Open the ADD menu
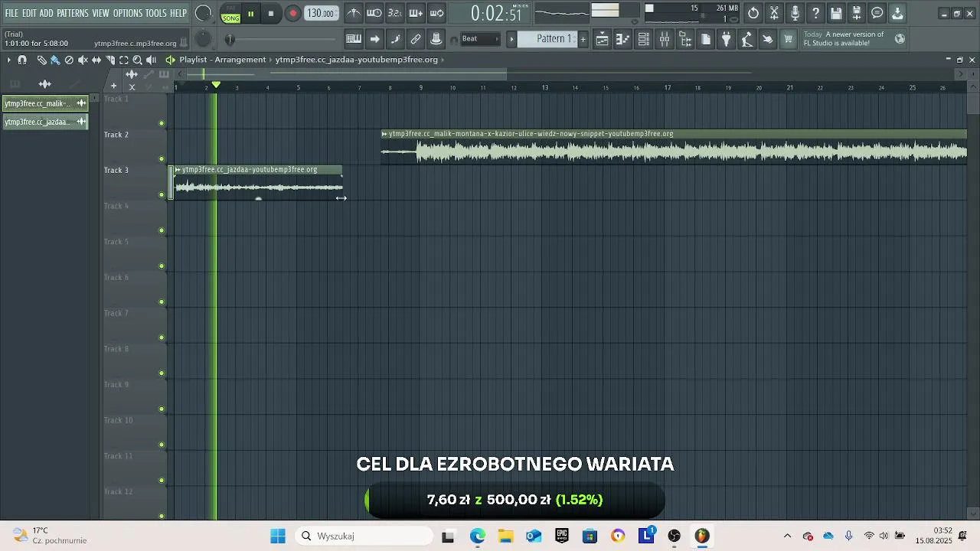Viewport: 980px width, 551px height. click(47, 13)
